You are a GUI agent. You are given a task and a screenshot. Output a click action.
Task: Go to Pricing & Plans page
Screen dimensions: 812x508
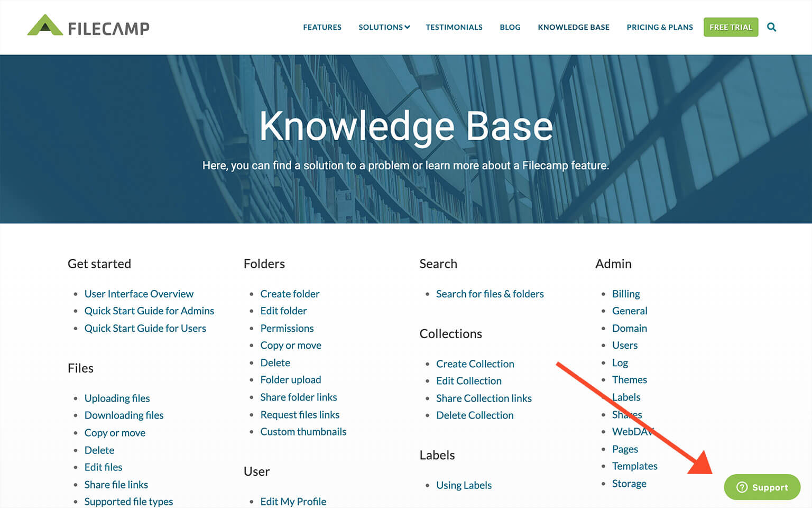click(659, 27)
